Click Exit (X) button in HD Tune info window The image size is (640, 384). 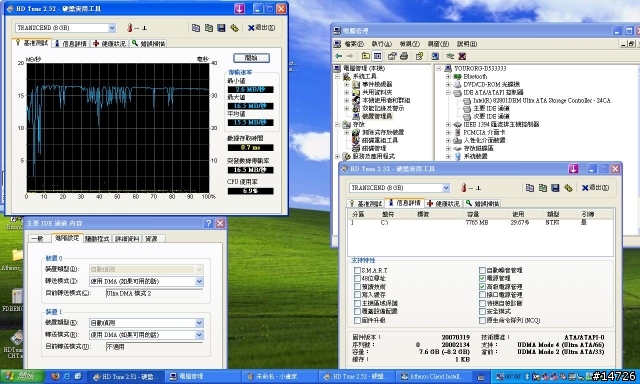coord(595,188)
